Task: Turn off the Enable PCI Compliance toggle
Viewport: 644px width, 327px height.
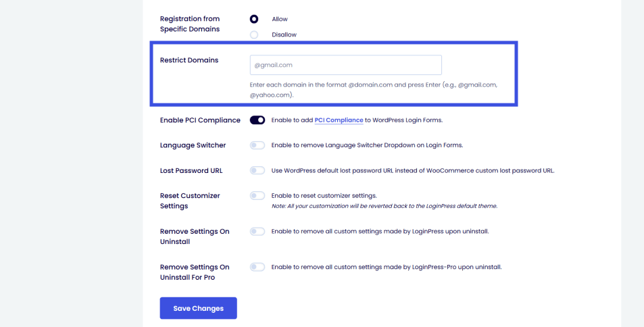Action: pyautogui.click(x=257, y=120)
